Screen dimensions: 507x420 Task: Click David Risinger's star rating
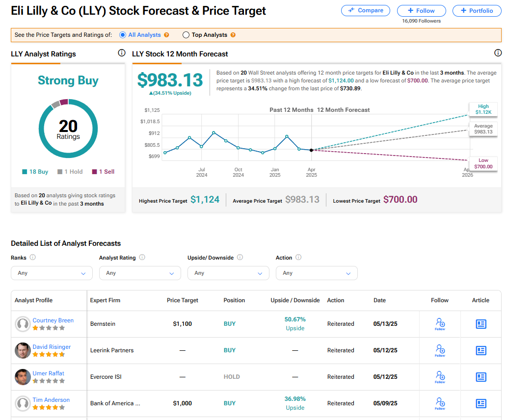pos(49,354)
